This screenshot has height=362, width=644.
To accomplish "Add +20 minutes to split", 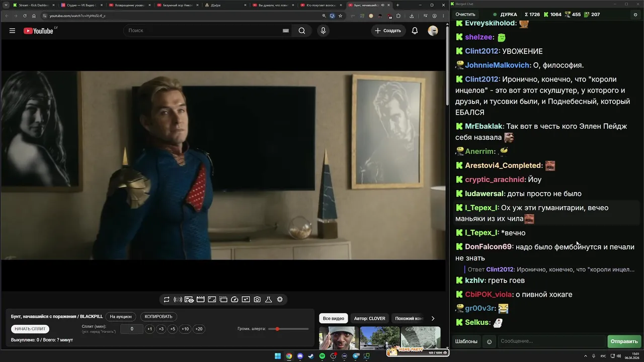I will [199, 329].
